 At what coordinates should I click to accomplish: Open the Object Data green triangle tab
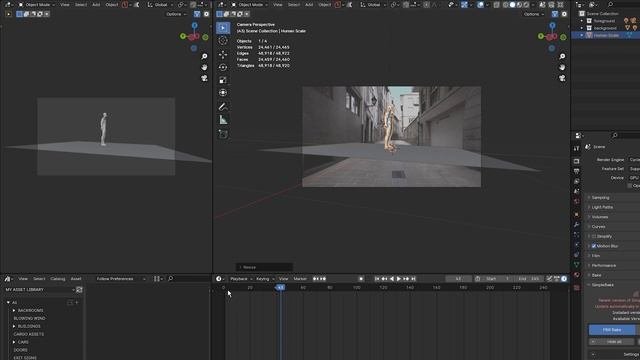tap(576, 265)
